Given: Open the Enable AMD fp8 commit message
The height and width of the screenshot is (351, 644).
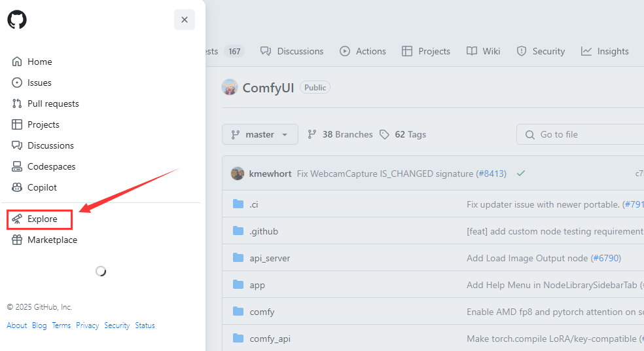Looking at the screenshot, I should [x=555, y=312].
